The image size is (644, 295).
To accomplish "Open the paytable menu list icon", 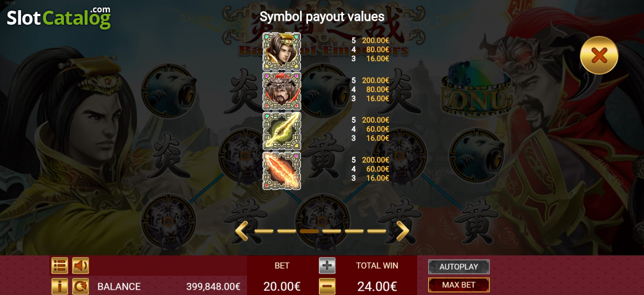I will [60, 265].
